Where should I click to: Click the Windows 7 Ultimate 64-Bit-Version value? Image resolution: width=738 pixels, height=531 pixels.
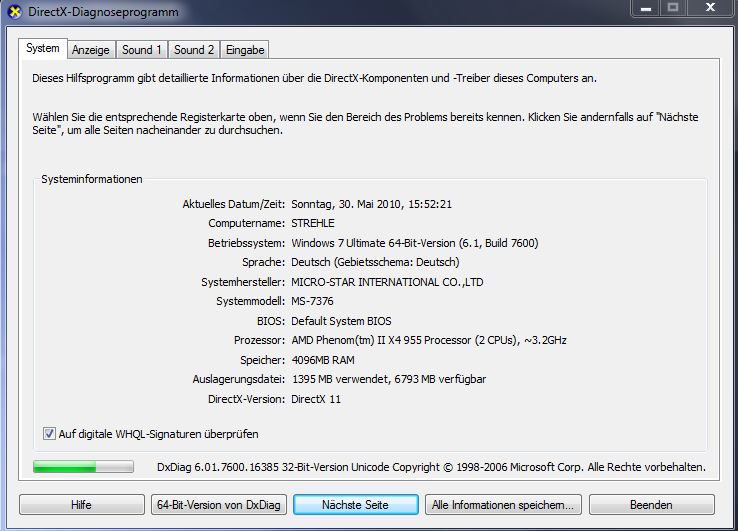(415, 243)
